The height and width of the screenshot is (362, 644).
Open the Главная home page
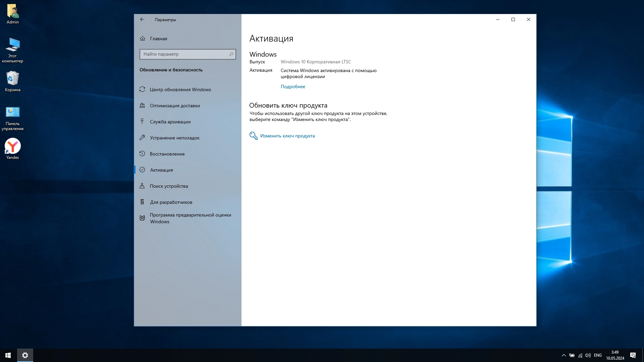click(158, 39)
